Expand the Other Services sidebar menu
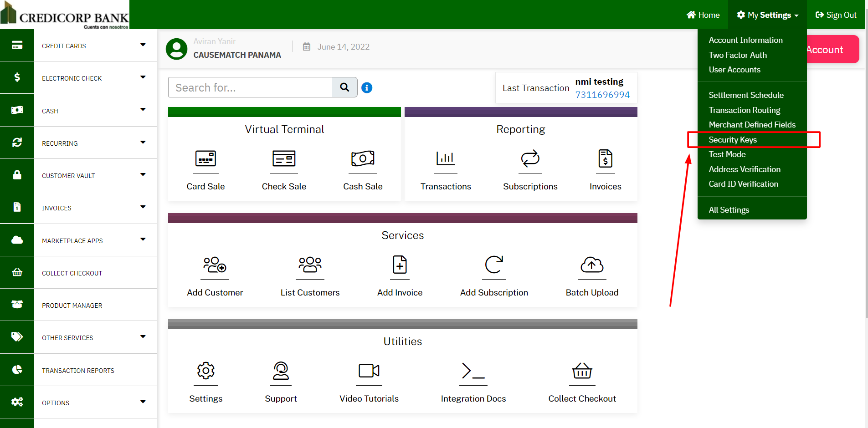 pos(143,336)
